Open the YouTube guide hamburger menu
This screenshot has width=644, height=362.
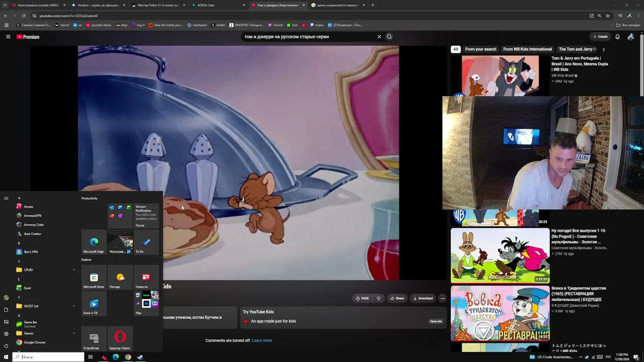(8, 37)
